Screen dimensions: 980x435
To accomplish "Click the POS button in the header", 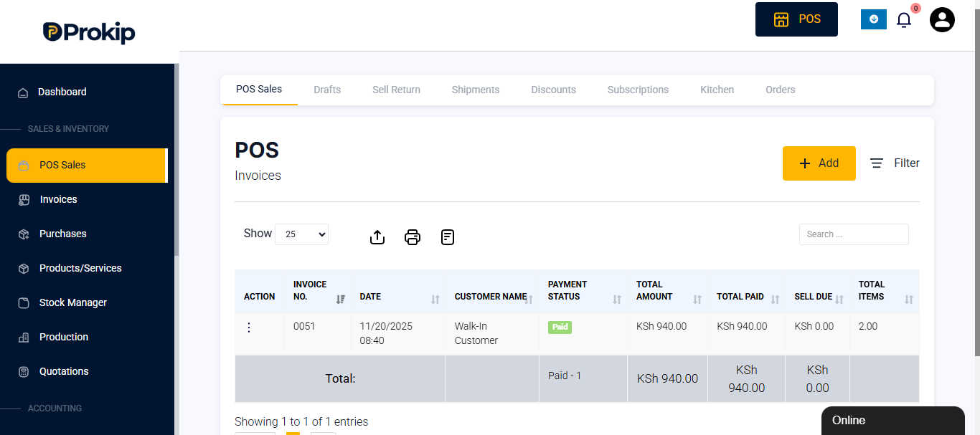I will [x=796, y=19].
